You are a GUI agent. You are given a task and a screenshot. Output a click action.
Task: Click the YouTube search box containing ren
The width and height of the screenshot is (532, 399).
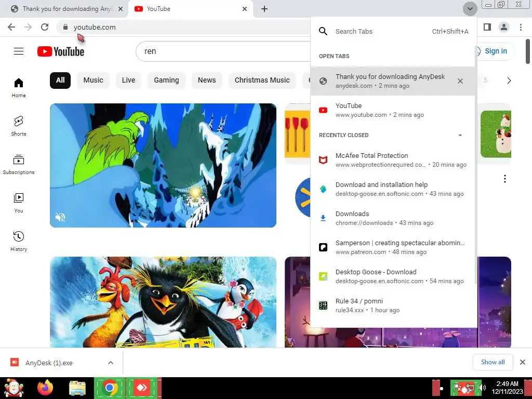point(224,51)
